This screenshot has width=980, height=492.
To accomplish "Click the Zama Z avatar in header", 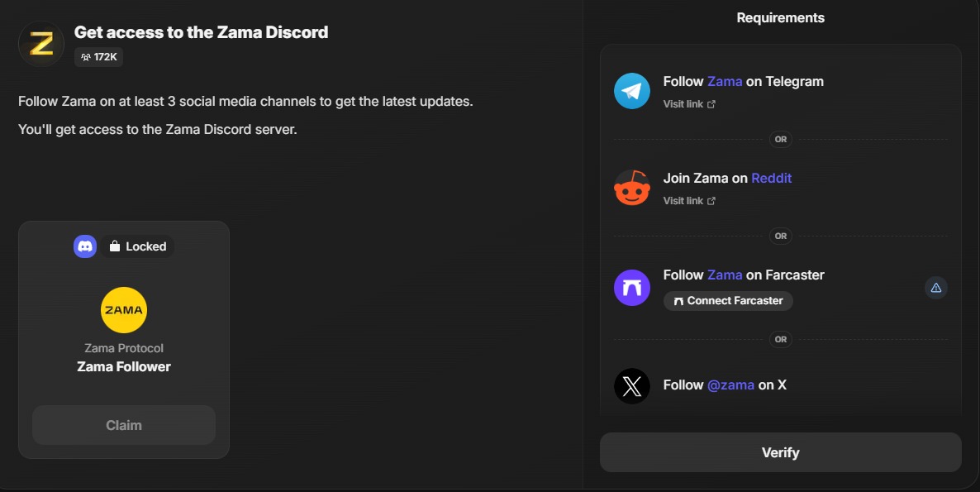I will tap(41, 43).
